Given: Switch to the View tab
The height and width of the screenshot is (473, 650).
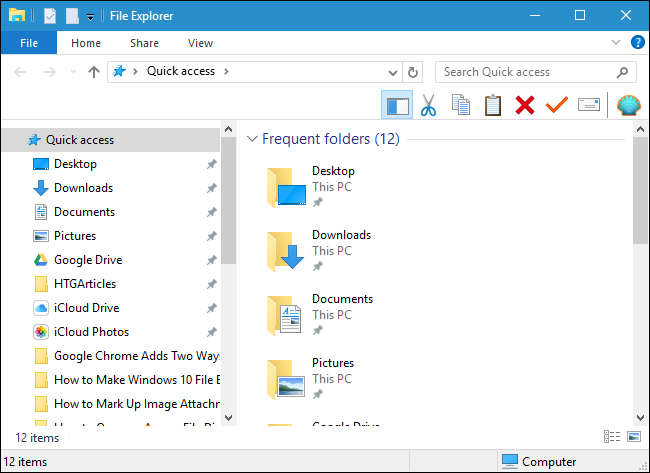Looking at the screenshot, I should click(x=200, y=43).
